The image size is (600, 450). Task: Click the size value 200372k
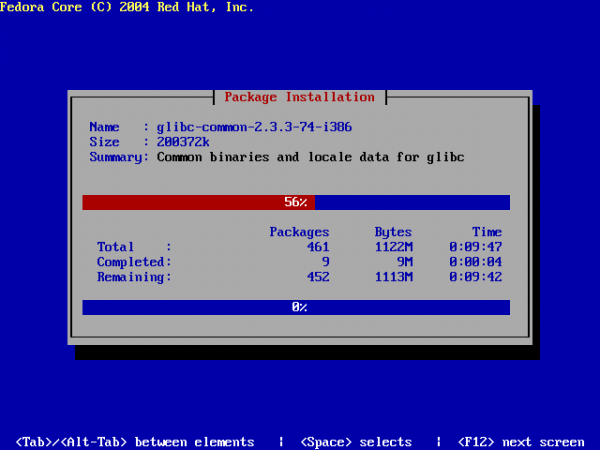pyautogui.click(x=183, y=142)
